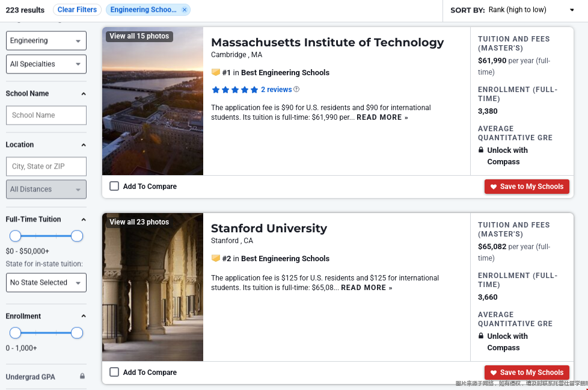Click the Stanford #2 rank badge icon
588x390 pixels.
click(216, 258)
